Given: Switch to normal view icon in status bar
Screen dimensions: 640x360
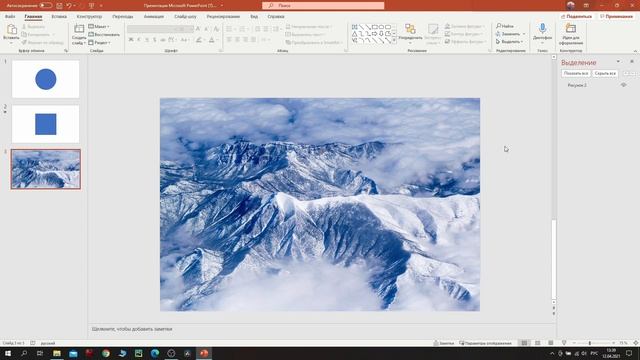Looking at the screenshot, I should pyautogui.click(x=524, y=343).
